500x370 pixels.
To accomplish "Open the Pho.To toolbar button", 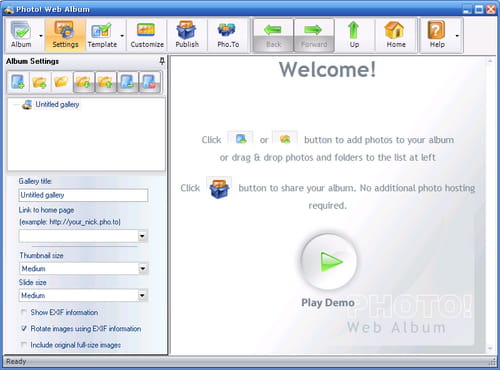I will point(228,35).
